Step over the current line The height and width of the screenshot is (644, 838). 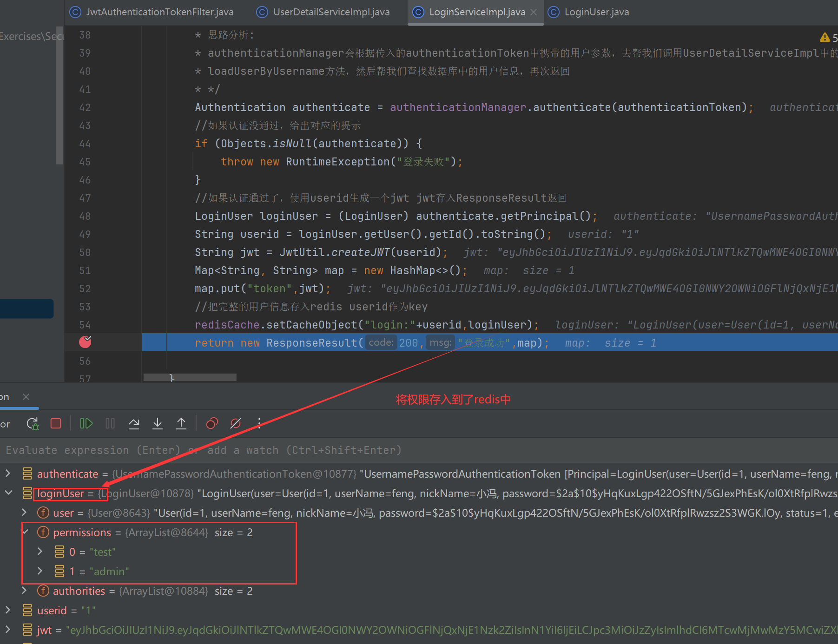134,423
